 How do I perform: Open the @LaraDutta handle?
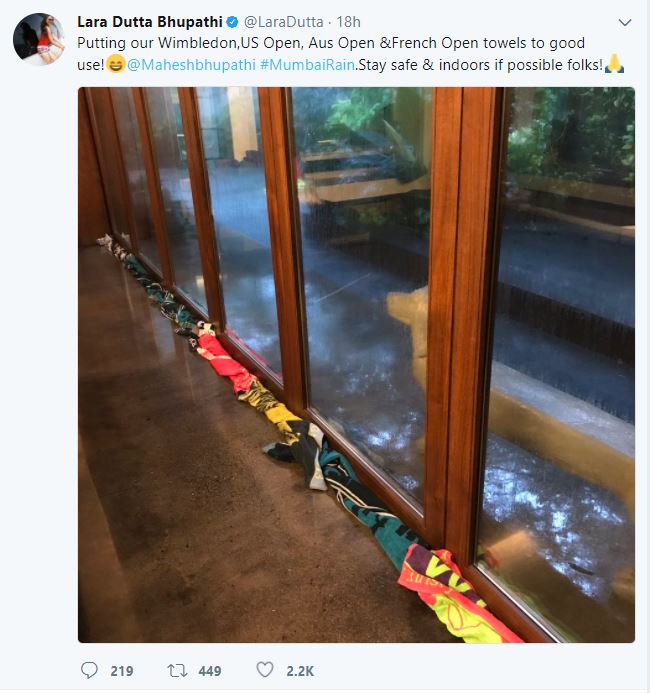(x=284, y=22)
